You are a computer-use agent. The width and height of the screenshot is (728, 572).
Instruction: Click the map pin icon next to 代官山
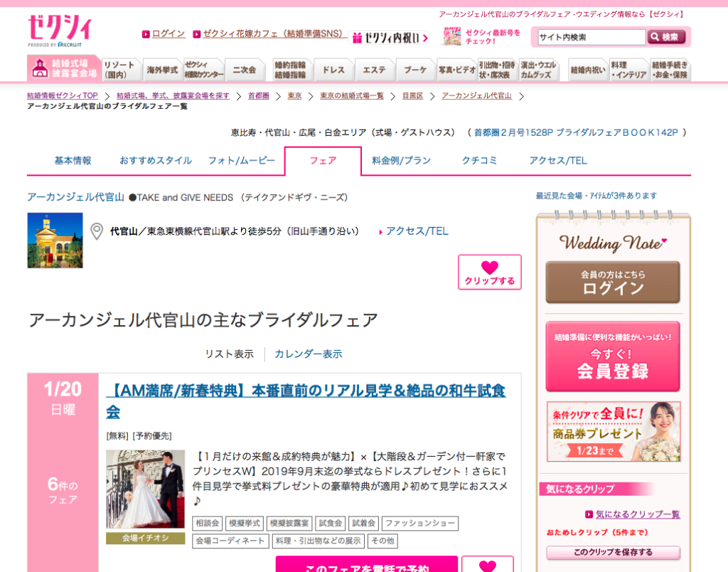tap(97, 231)
